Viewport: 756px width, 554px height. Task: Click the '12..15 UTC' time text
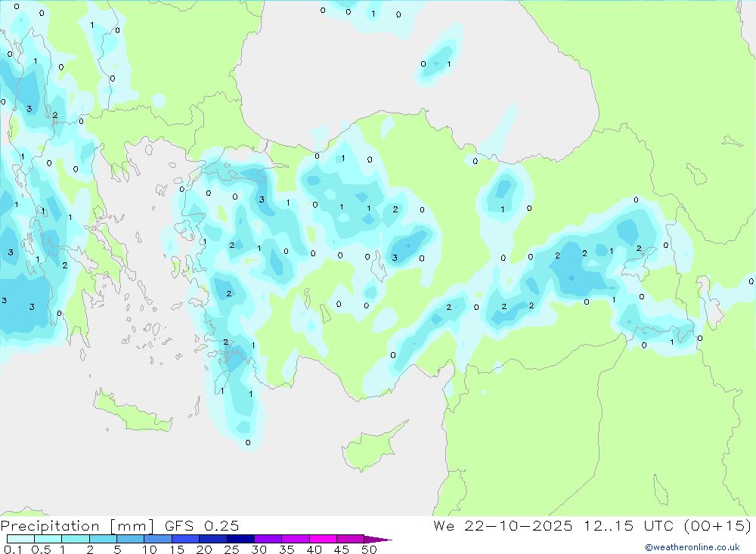pos(628,526)
